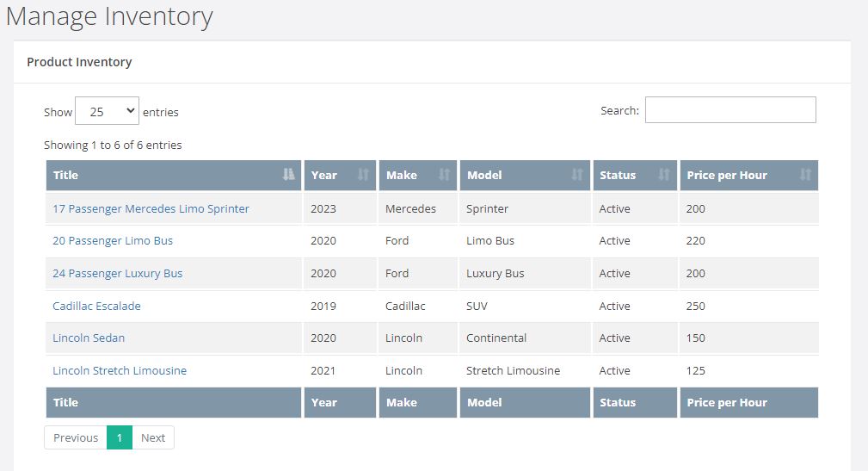Go to Next page

tap(153, 437)
